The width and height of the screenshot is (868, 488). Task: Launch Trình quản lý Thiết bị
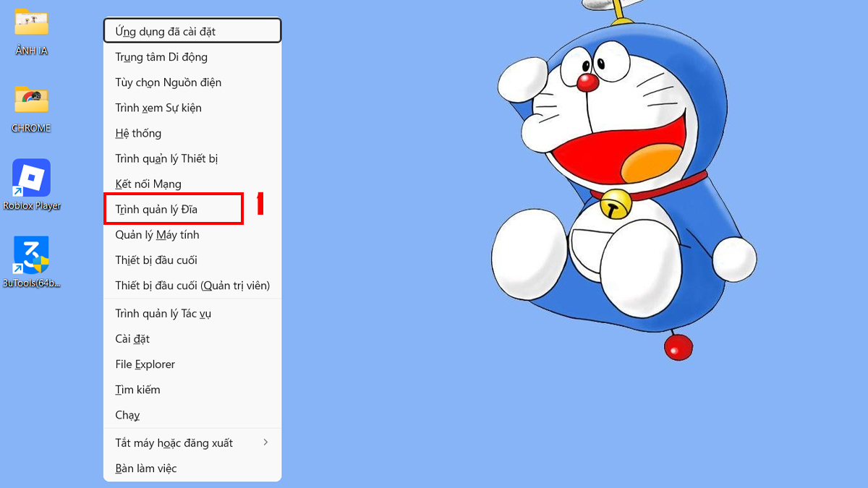(192, 158)
